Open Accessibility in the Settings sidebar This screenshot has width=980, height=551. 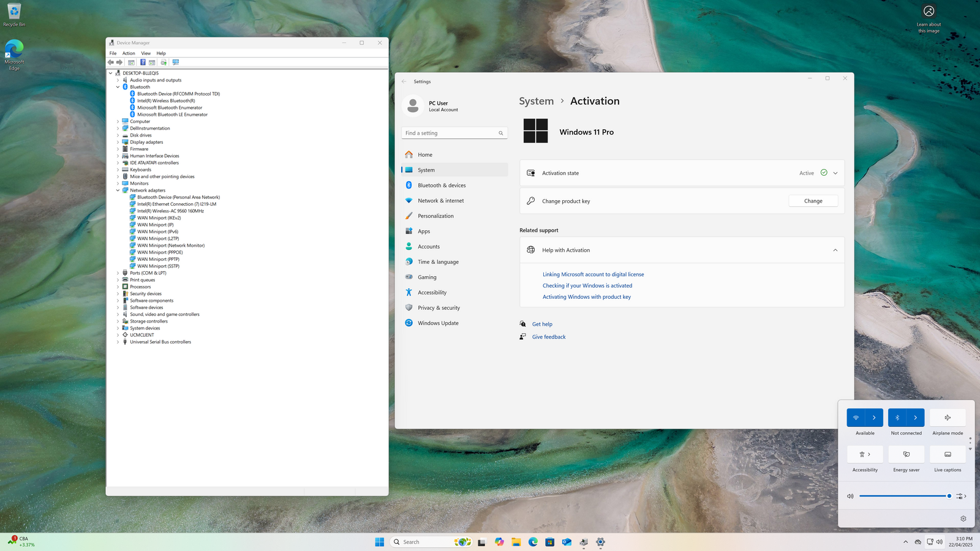pos(454,293)
